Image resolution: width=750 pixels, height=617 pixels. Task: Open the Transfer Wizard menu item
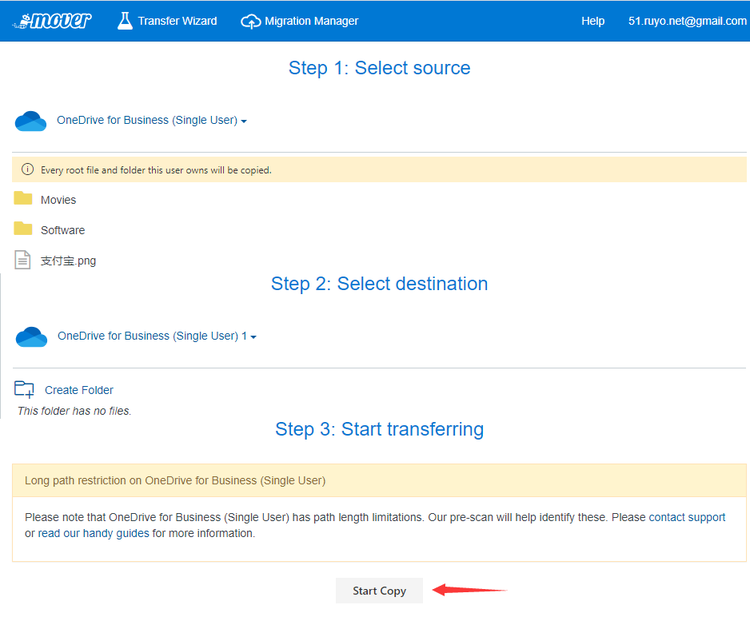point(177,21)
